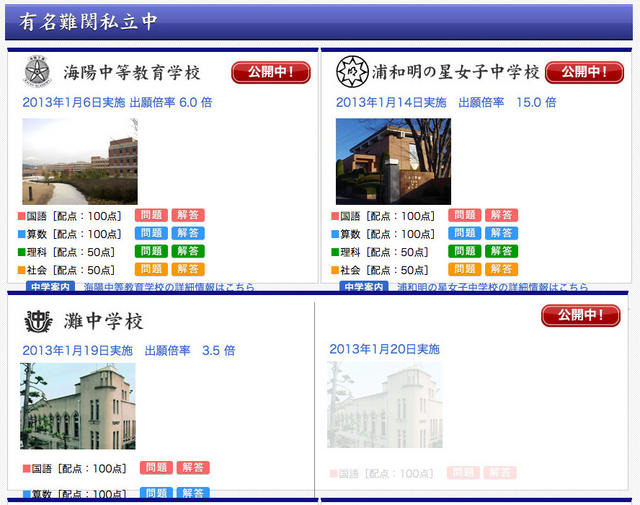Open 公開中! button for 浦和明の星女子中学校

tap(584, 73)
